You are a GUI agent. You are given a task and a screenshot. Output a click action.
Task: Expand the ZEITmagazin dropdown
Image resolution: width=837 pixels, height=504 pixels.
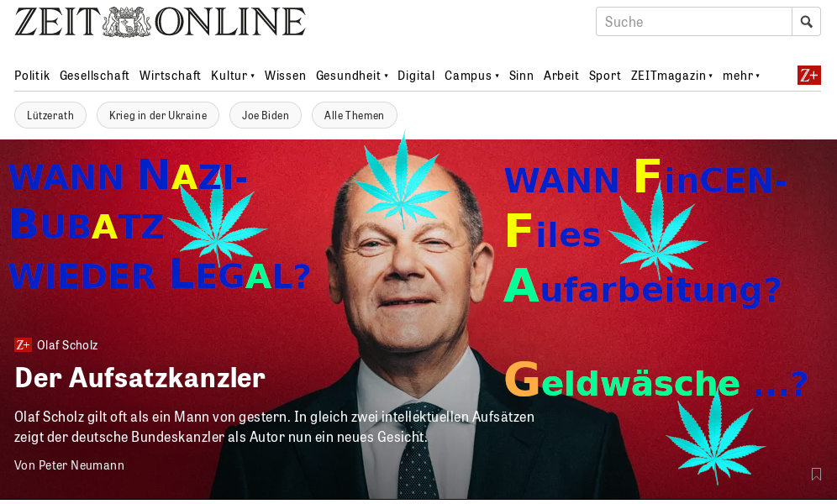click(710, 76)
